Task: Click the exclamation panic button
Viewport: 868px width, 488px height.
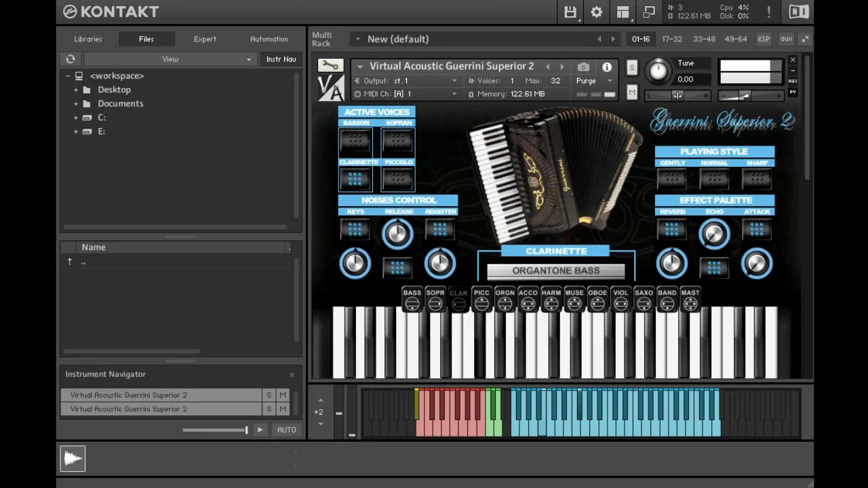Action: point(768,12)
